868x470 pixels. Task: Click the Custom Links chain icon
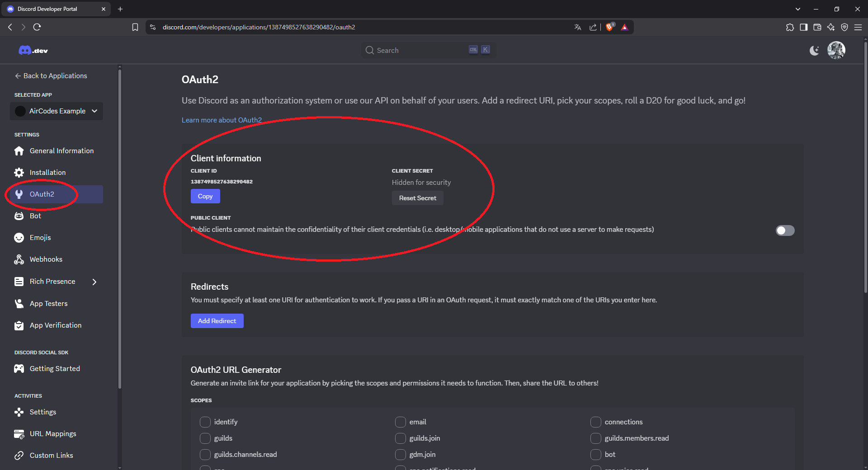tap(19, 456)
